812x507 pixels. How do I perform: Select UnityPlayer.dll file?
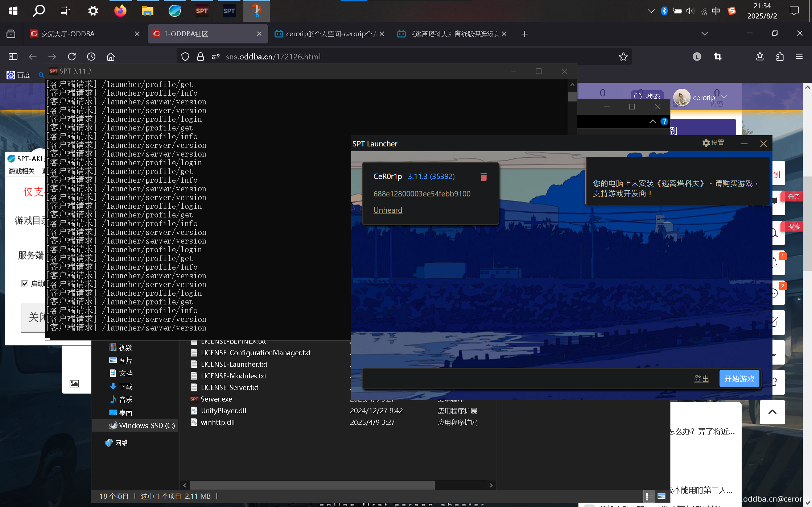[x=223, y=411]
